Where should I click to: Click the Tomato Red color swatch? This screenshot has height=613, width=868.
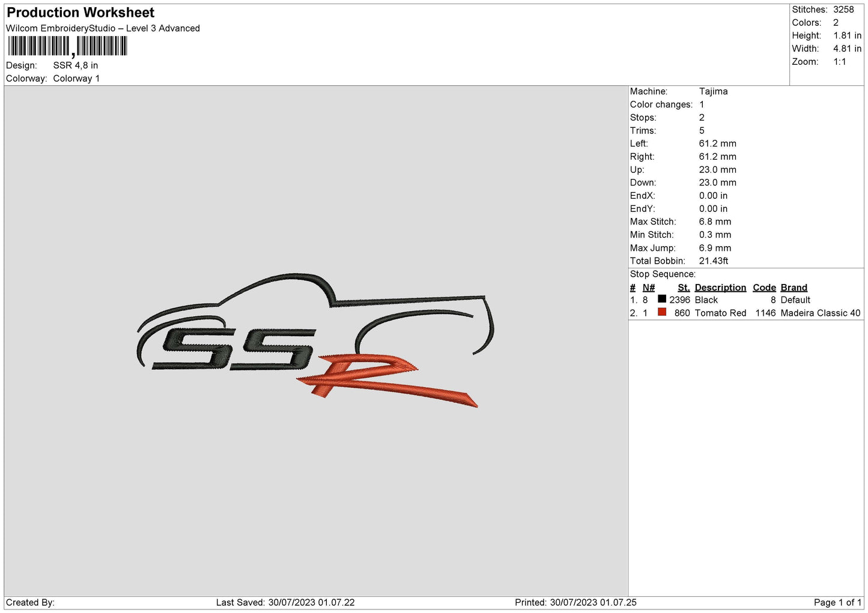click(x=662, y=312)
